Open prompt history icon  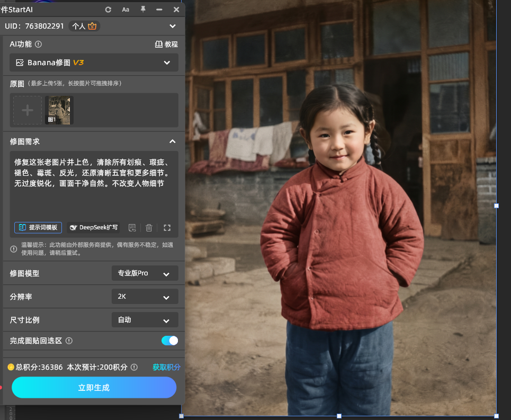click(x=132, y=228)
